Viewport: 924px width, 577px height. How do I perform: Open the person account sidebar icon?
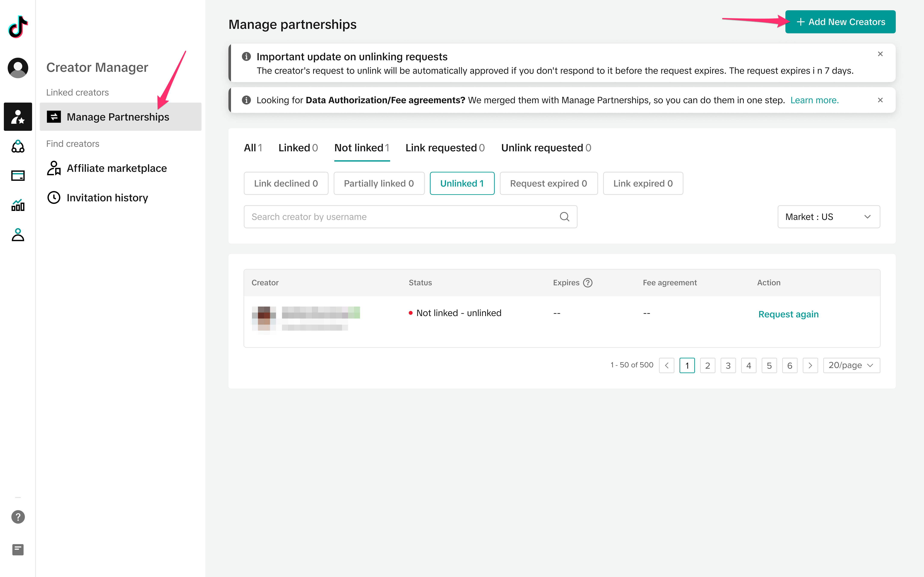click(x=18, y=235)
